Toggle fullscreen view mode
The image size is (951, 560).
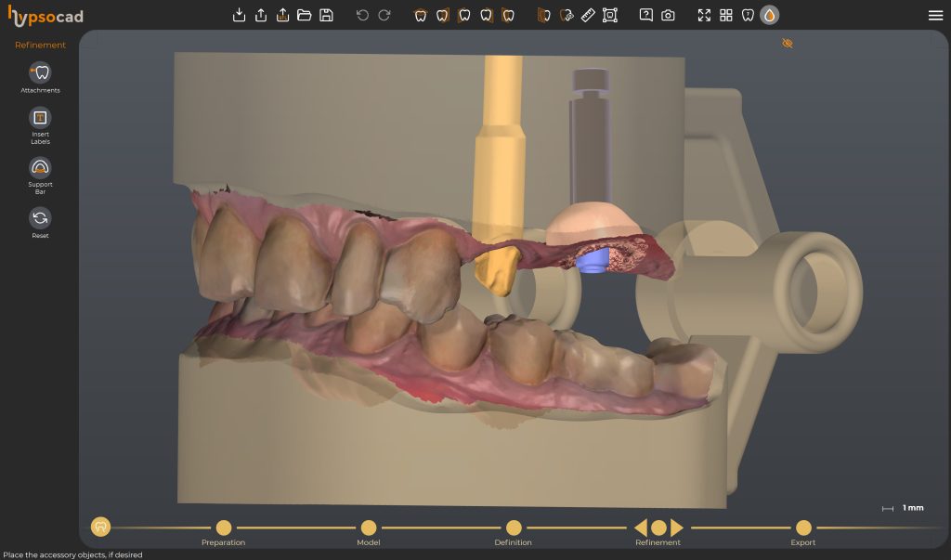704,15
